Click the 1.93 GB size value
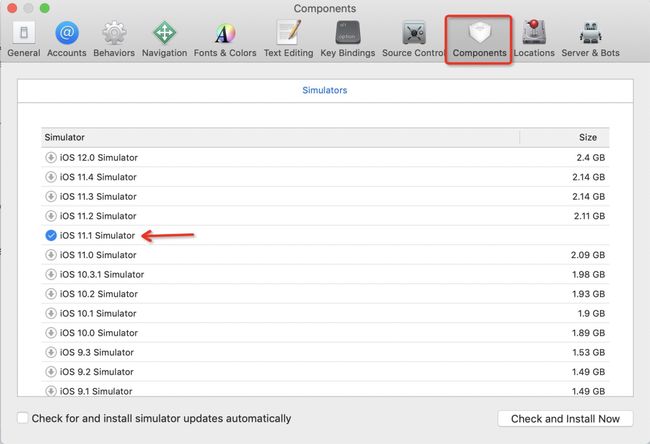 (589, 294)
